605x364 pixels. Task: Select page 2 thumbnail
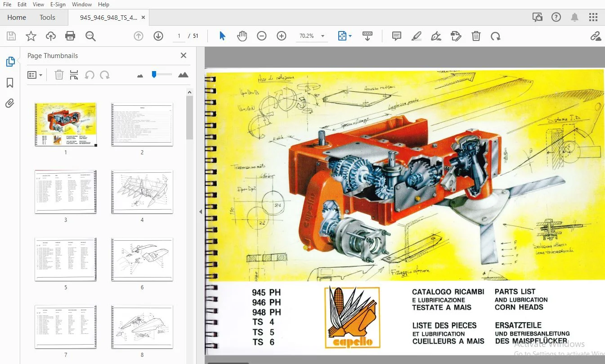coord(142,124)
